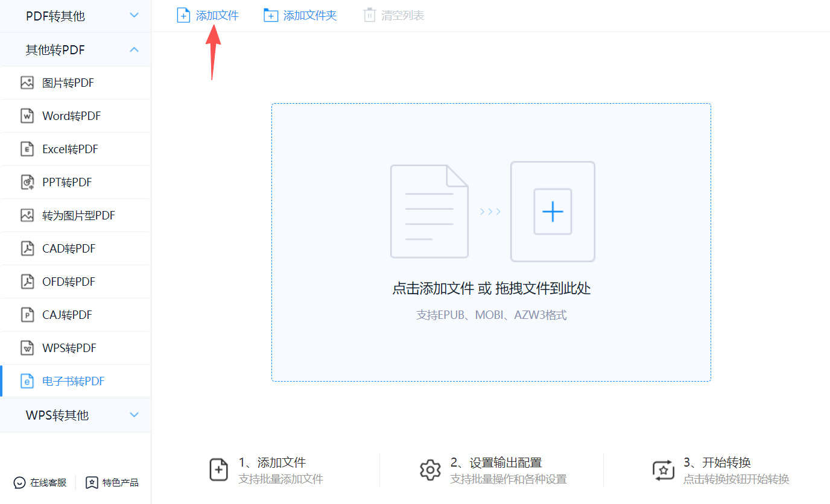830x504 pixels.
Task: Click the step 1 add-file icon
Action: [x=218, y=470]
